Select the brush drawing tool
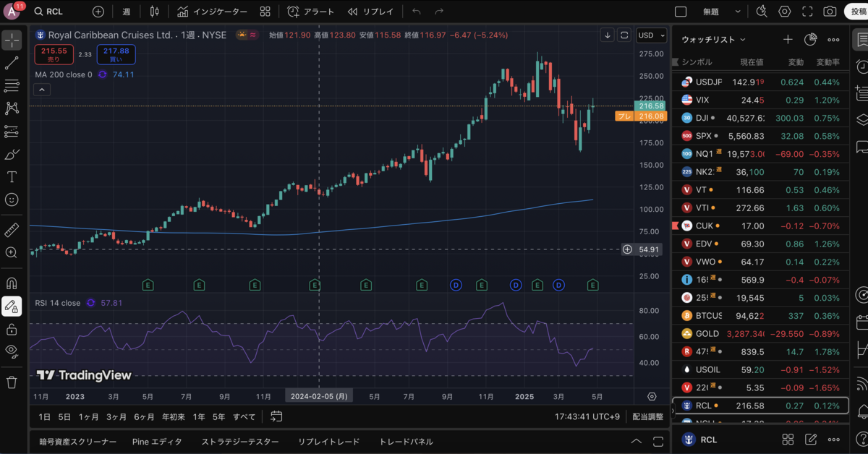868x454 pixels. coord(12,155)
